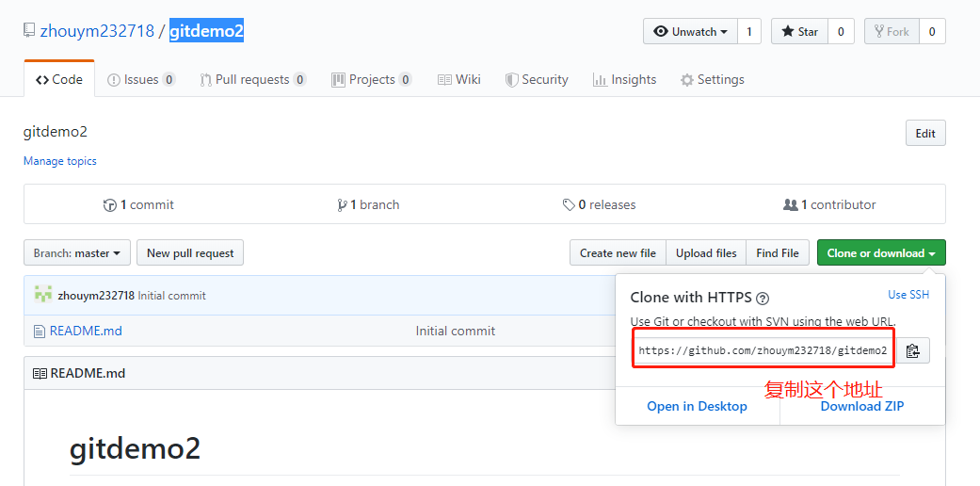Toggle the Clone or download dropdown

[881, 252]
